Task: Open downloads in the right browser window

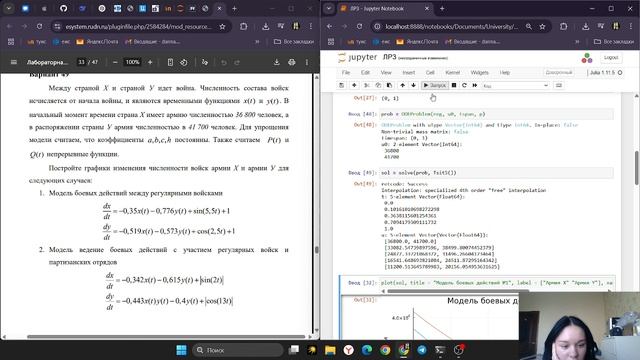Action: click(x=585, y=26)
